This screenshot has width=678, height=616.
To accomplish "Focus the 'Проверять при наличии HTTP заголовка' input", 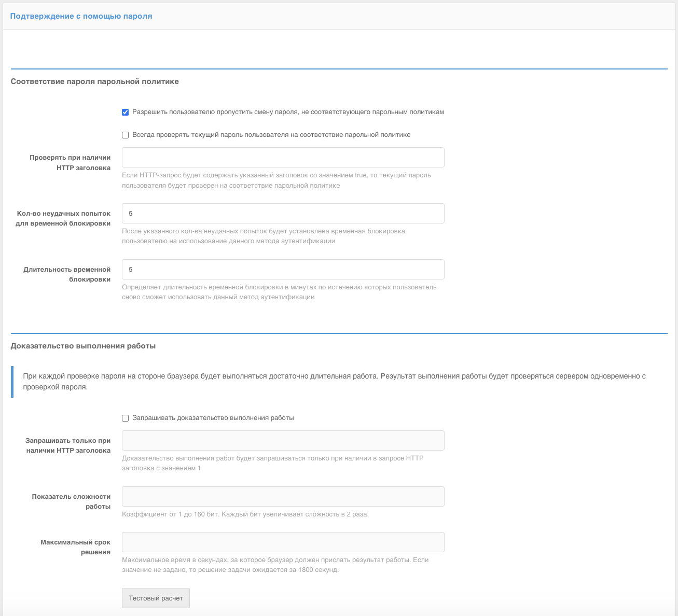I will (283, 158).
